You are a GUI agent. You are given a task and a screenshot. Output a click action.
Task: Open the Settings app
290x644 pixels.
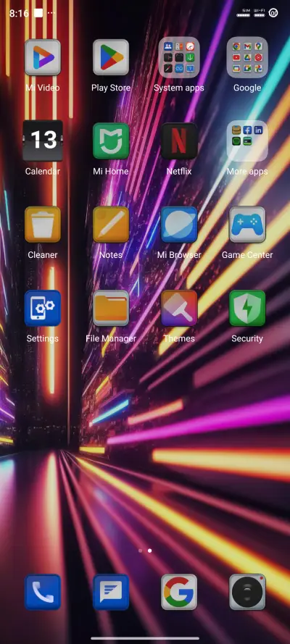[42, 308]
